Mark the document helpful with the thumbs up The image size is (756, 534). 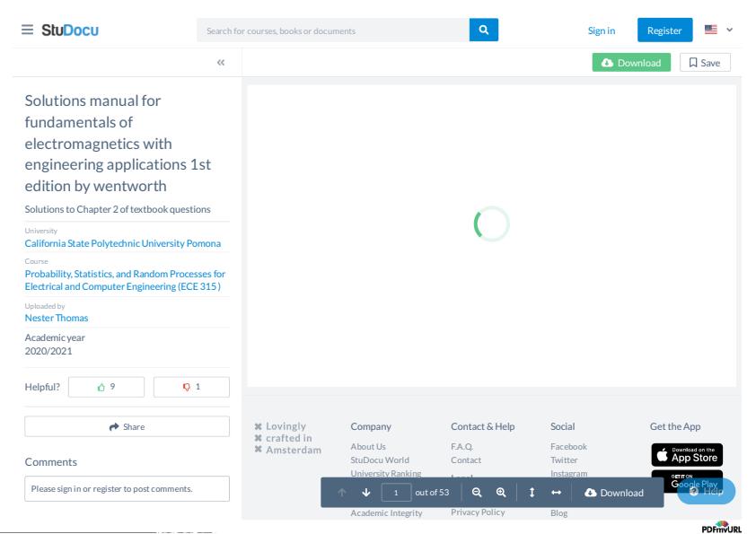[x=106, y=387]
